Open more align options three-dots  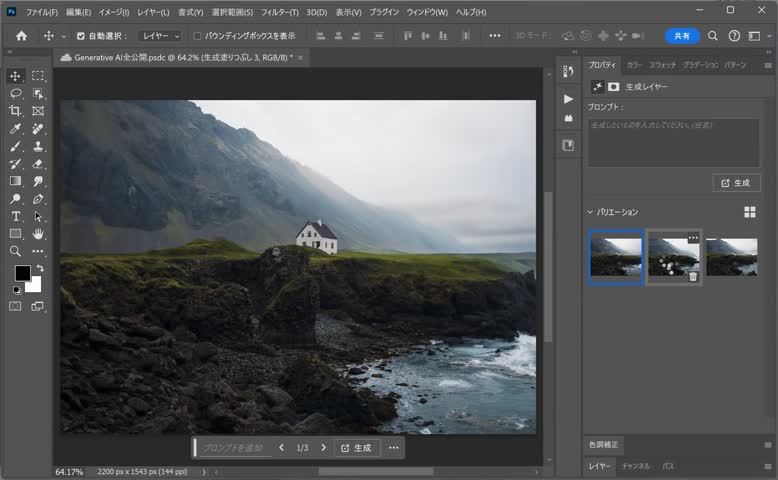point(495,36)
